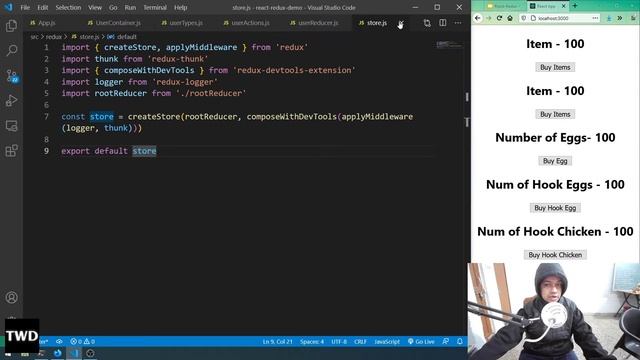Open the Terminal menu
Viewport: 640px width, 360px height.
155,7
